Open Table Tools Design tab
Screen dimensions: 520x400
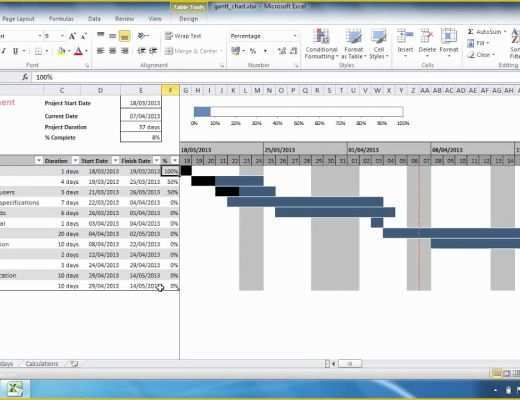(189, 19)
